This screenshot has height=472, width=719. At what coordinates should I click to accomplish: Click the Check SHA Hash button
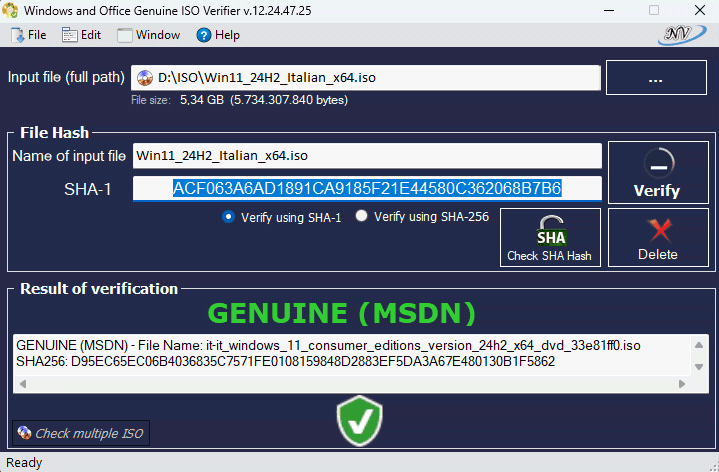550,238
